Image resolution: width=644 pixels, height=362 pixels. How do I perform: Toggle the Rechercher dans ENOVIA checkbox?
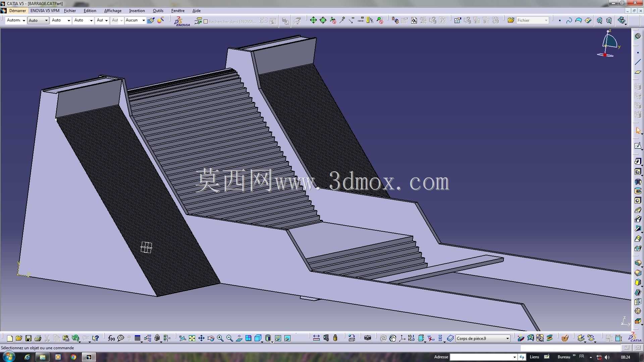[x=206, y=21]
